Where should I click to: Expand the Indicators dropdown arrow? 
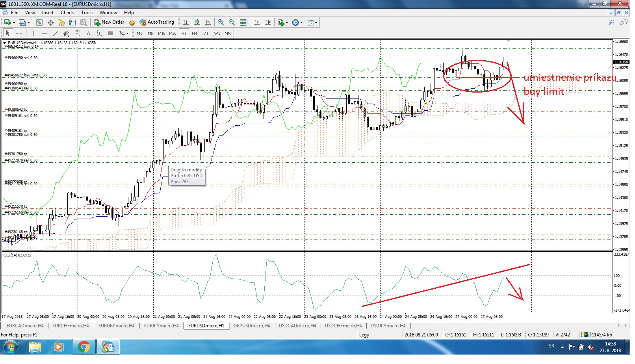(x=287, y=22)
